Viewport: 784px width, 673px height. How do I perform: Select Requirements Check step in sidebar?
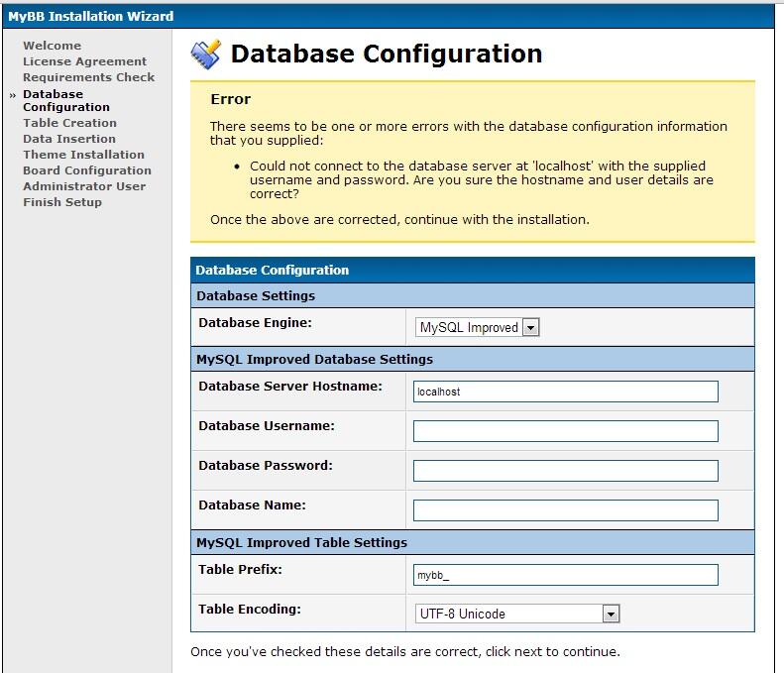pyautogui.click(x=89, y=77)
